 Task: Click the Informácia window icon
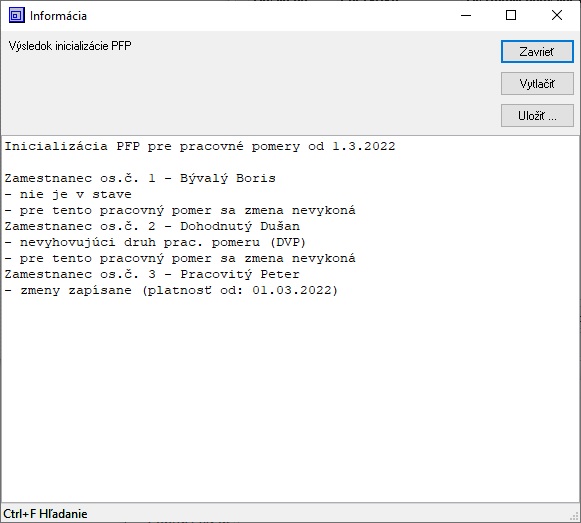[x=17, y=16]
